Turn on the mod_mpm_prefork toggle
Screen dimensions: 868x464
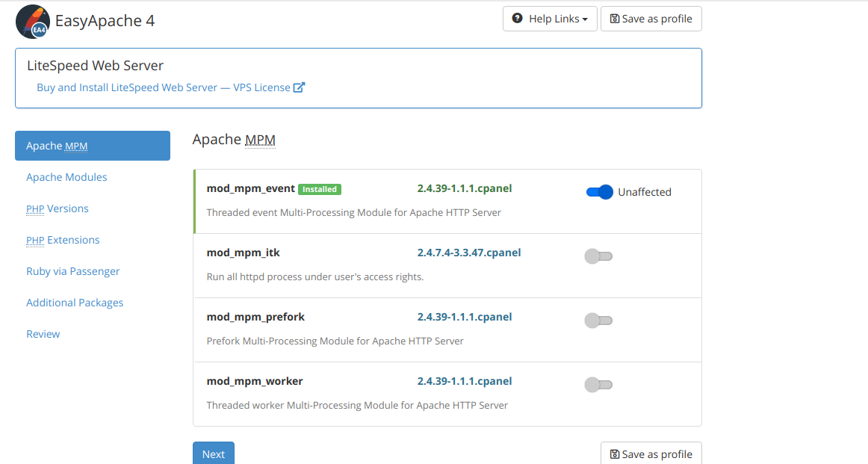(x=598, y=321)
